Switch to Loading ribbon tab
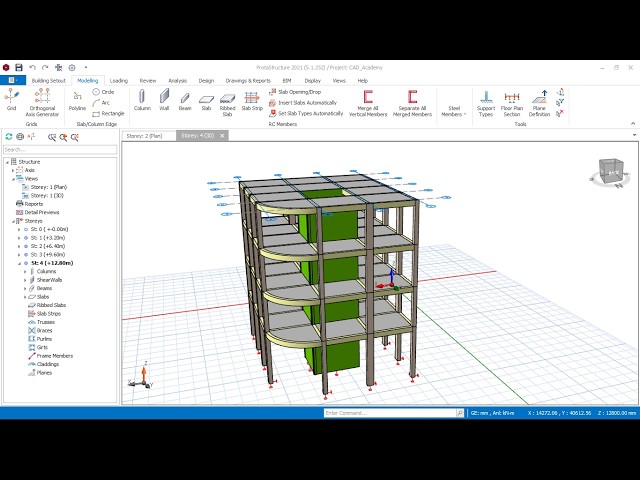This screenshot has width=640, height=480. (x=119, y=80)
